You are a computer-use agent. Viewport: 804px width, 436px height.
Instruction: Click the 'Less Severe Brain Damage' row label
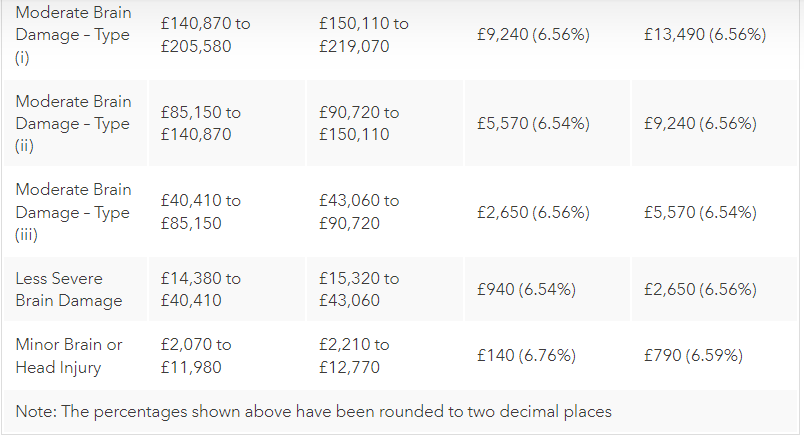[x=69, y=289]
